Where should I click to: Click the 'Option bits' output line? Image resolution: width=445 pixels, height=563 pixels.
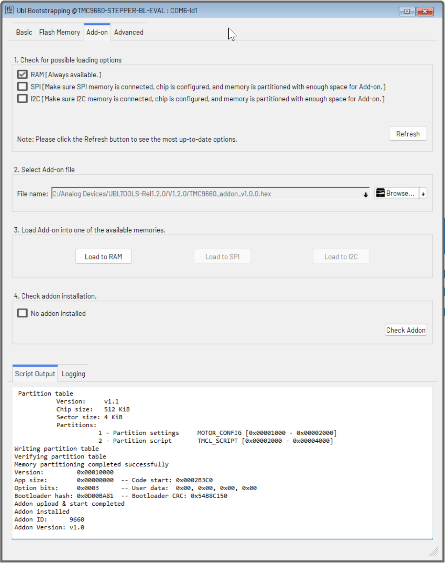click(x=135, y=488)
